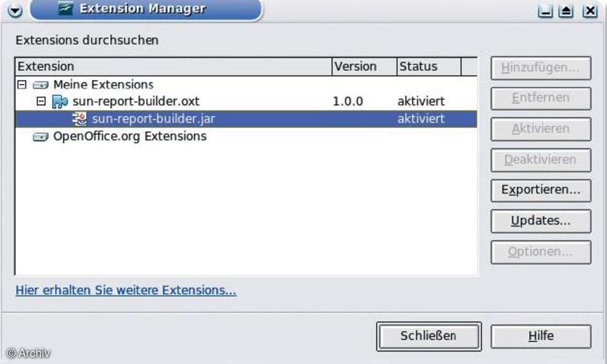Screen dimensions: 607x364
Task: Click the puzzle icon of sun-report-builder.oxt
Action: point(60,102)
